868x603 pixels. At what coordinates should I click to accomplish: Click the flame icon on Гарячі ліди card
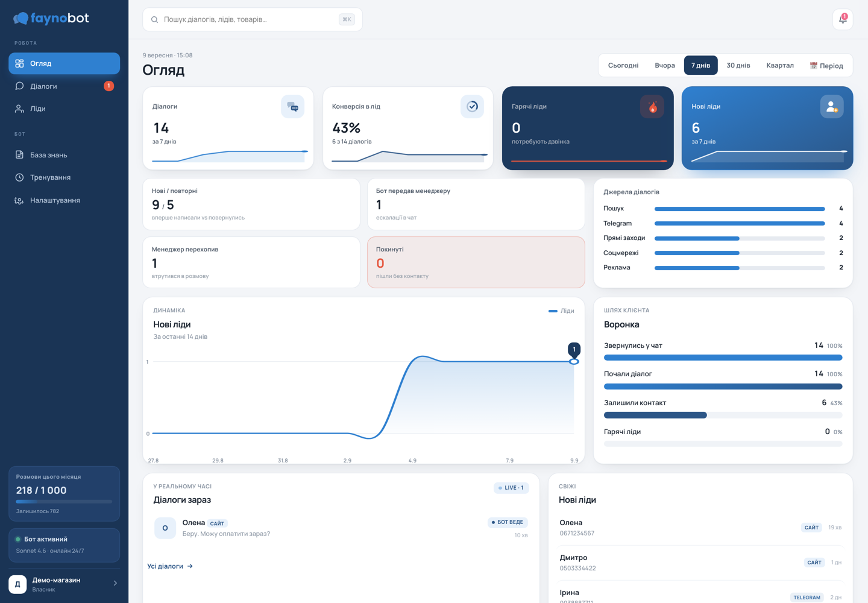[x=652, y=107]
